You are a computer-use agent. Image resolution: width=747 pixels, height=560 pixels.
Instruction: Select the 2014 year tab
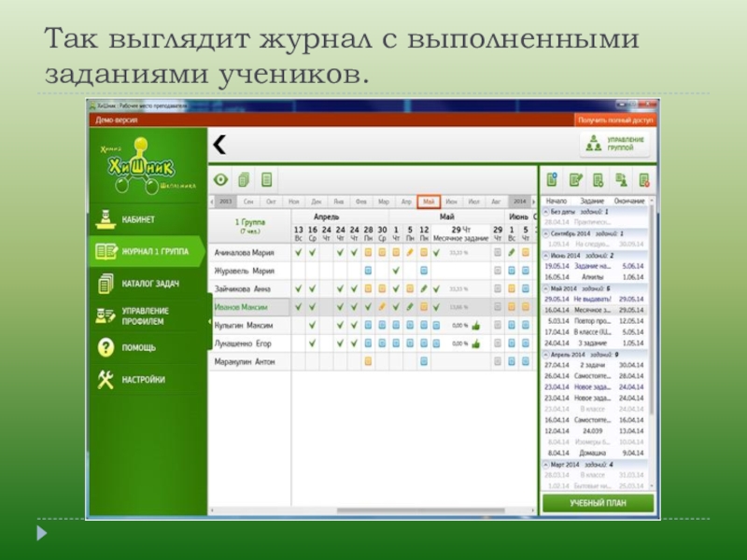pyautogui.click(x=519, y=202)
